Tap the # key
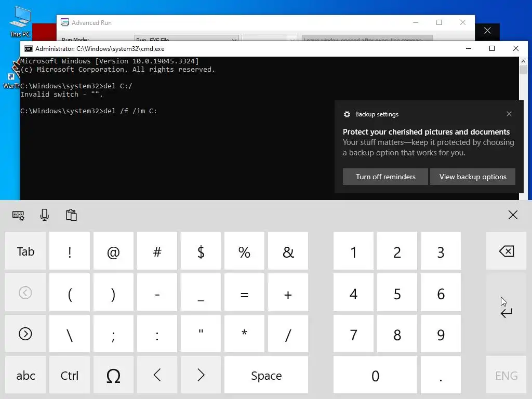The height and width of the screenshot is (399, 532). 157,251
